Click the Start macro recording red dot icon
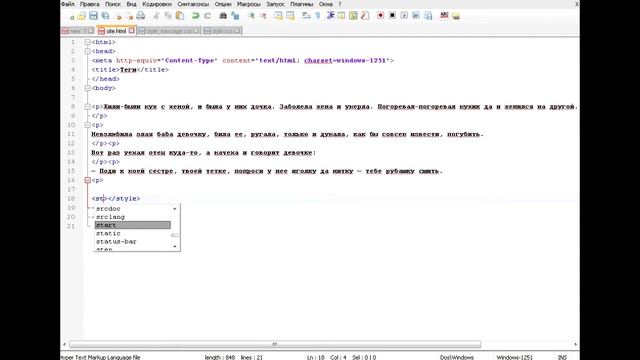The height and width of the screenshot is (360, 640). 380,16
